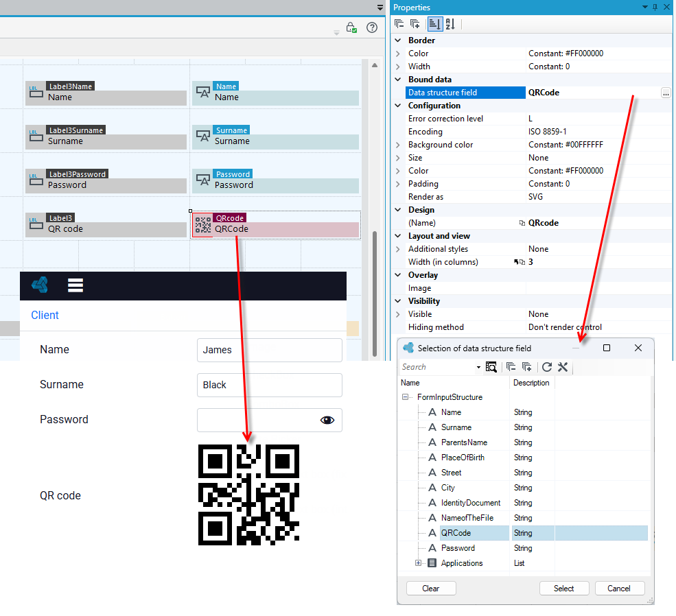Select the QRcode control icon on the form
Viewport: 676px width, 616px height.
[203, 224]
